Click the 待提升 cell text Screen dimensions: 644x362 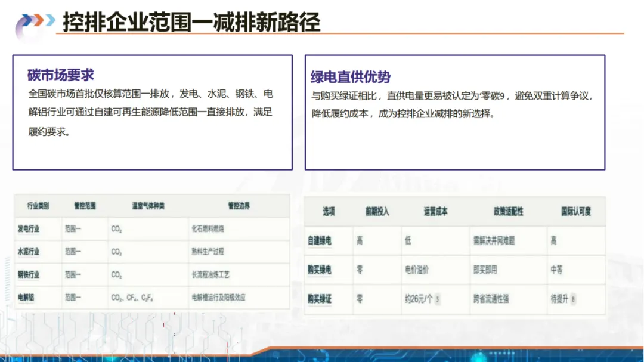[559, 299]
